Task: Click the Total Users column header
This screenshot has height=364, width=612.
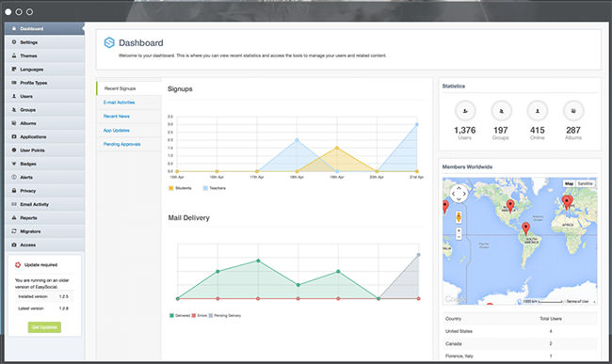Action: [x=551, y=319]
